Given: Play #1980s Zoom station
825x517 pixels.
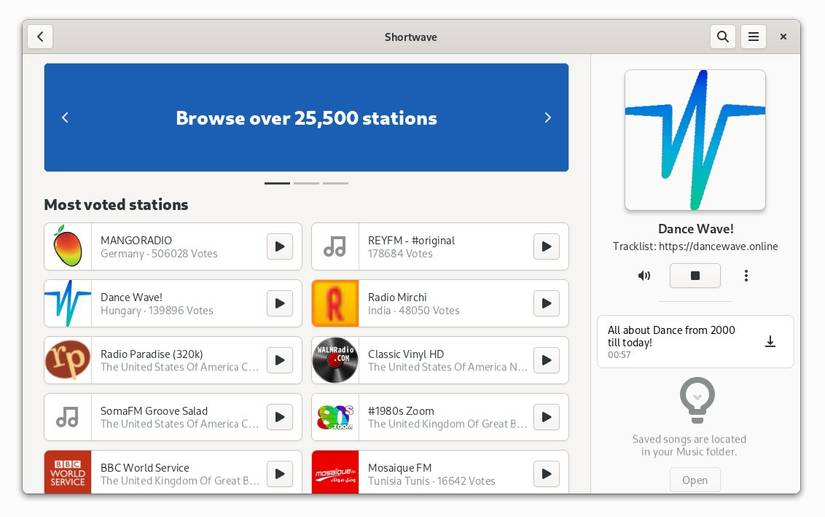Looking at the screenshot, I should 547,417.
